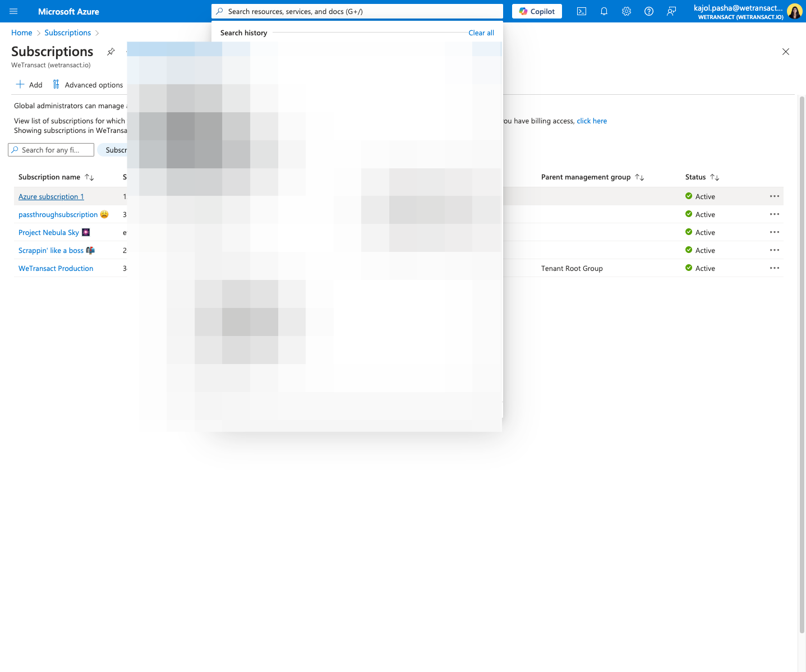Sort by Status column
806x672 pixels.
pos(702,177)
